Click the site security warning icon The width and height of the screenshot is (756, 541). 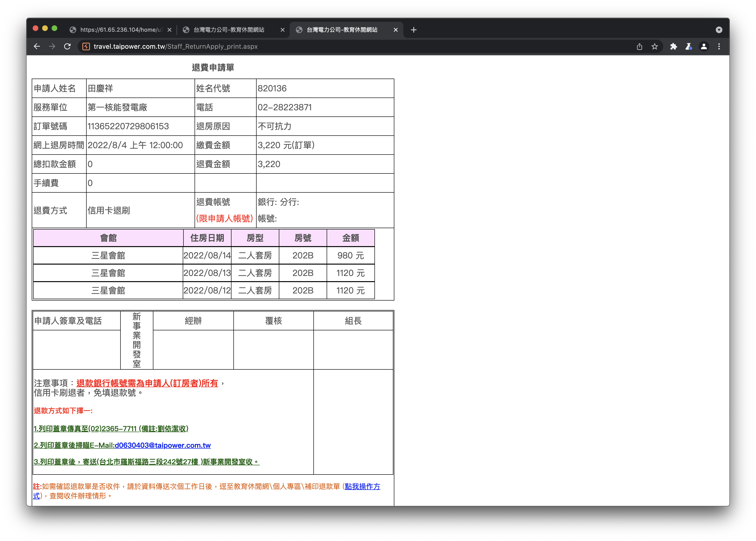(86, 47)
